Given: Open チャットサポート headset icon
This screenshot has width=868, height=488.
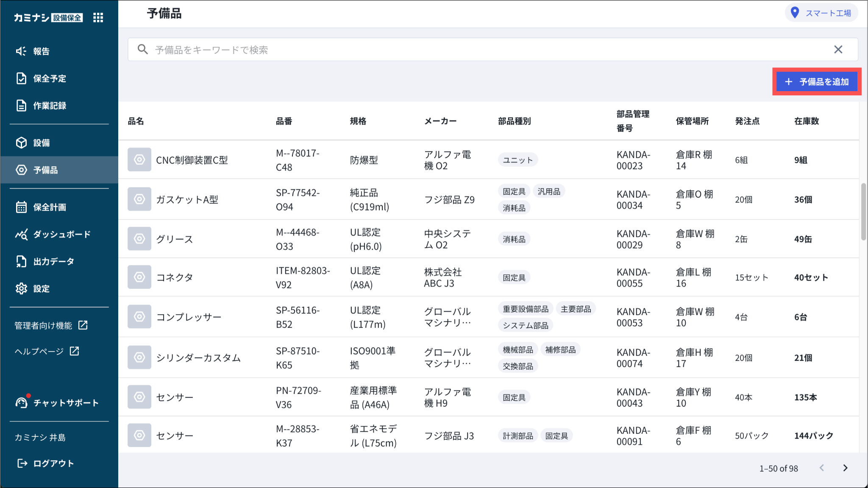Looking at the screenshot, I should pos(21,402).
